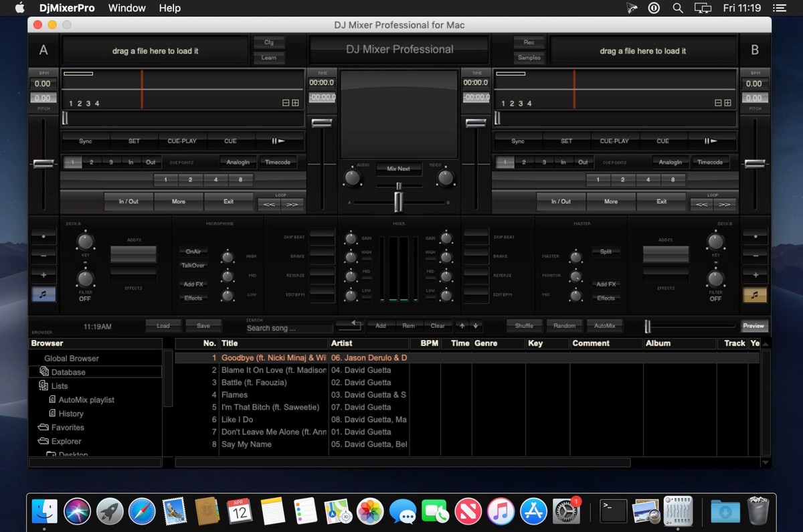Open the Music app in the dock
The width and height of the screenshot is (803, 532).
click(x=500, y=512)
